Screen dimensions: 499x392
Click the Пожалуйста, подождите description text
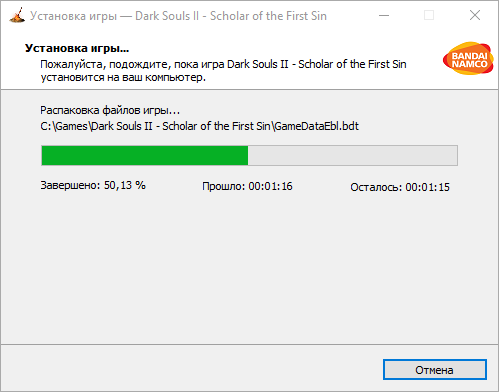click(x=223, y=64)
